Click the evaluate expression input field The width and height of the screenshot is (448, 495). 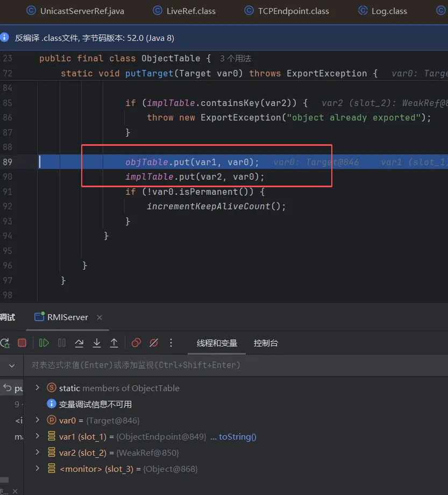pos(215,365)
